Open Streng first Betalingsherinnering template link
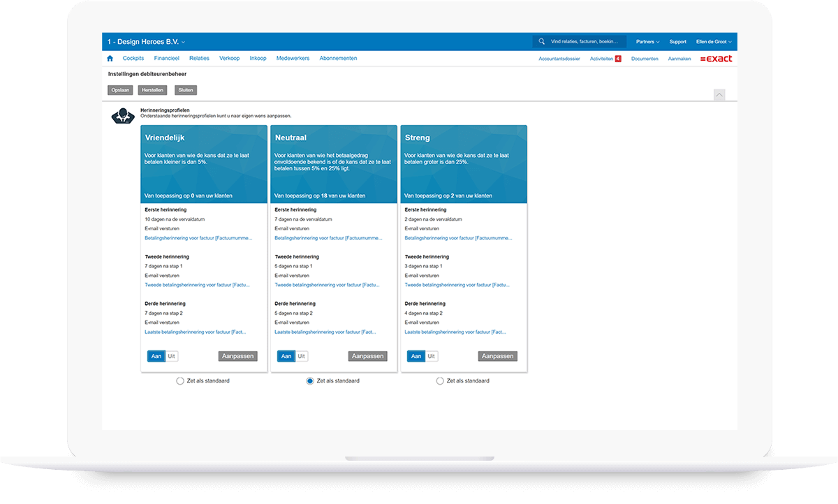Screen dimensions: 838x504 click(x=458, y=238)
